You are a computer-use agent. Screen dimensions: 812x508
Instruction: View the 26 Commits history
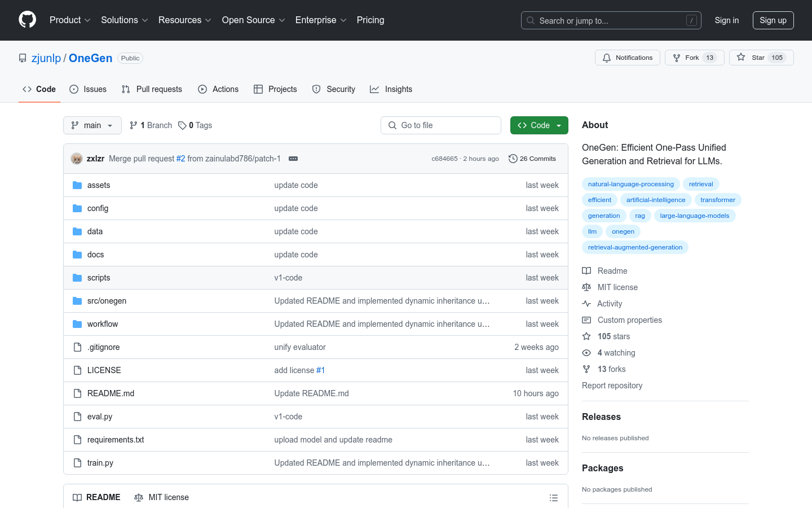point(532,159)
